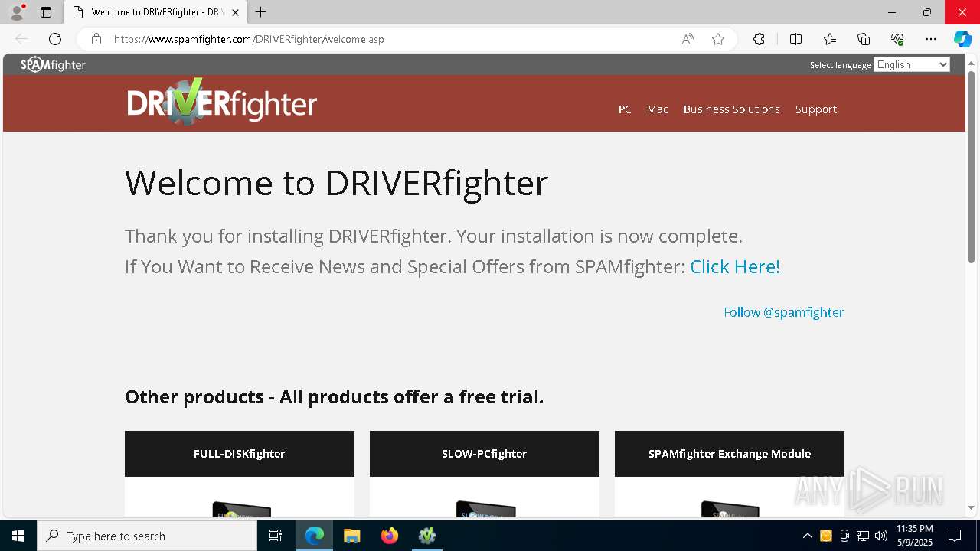Click the network tray icon

click(x=863, y=536)
